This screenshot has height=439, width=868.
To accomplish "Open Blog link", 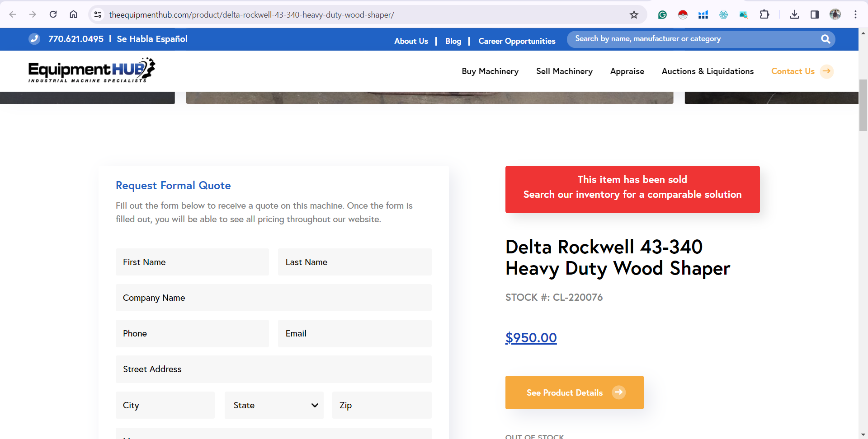I will pos(453,41).
